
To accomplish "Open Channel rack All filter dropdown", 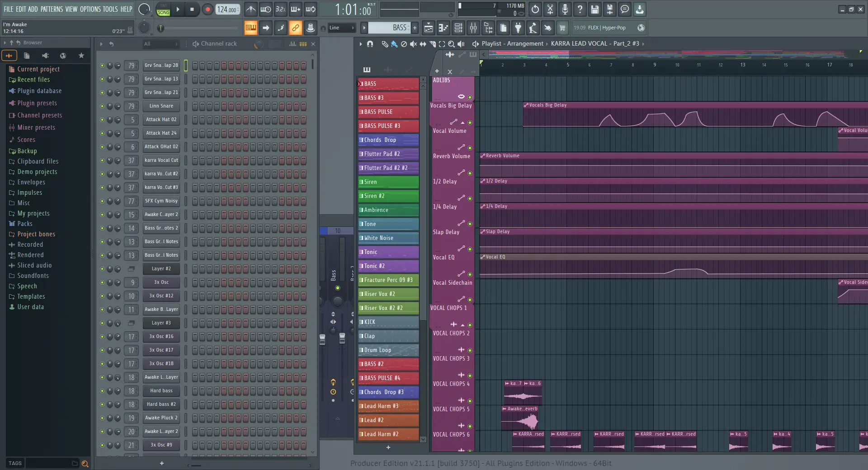I will coord(160,44).
